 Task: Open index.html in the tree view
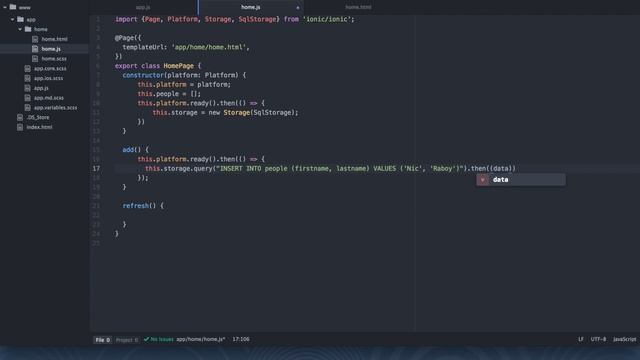click(39, 127)
